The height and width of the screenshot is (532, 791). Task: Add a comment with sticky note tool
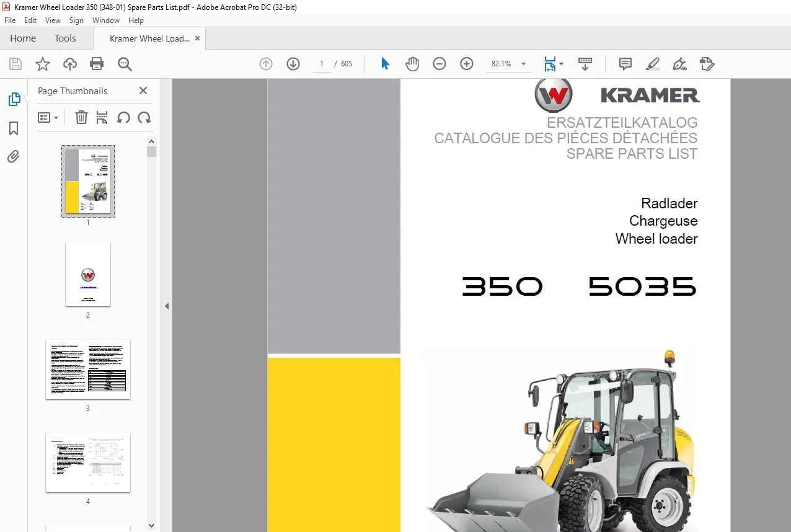(x=625, y=64)
